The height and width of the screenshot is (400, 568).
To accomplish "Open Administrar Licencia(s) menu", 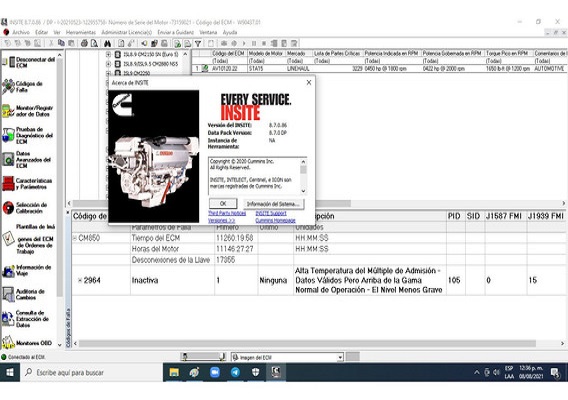I will 126,32.
